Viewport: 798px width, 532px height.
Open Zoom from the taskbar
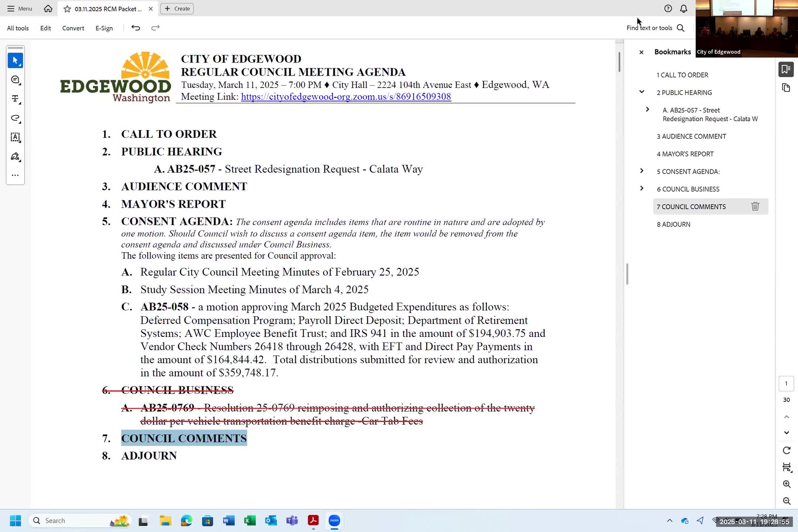[334, 521]
